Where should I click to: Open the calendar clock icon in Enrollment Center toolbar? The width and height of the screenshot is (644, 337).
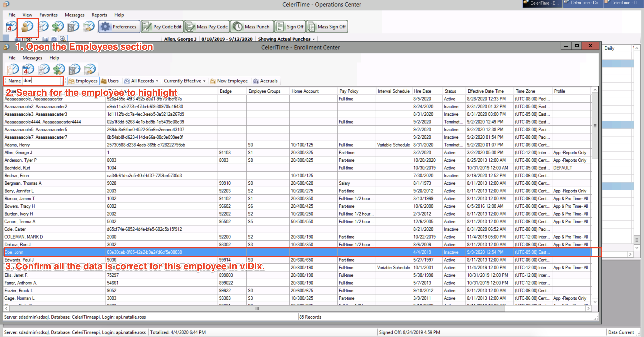(x=28, y=69)
